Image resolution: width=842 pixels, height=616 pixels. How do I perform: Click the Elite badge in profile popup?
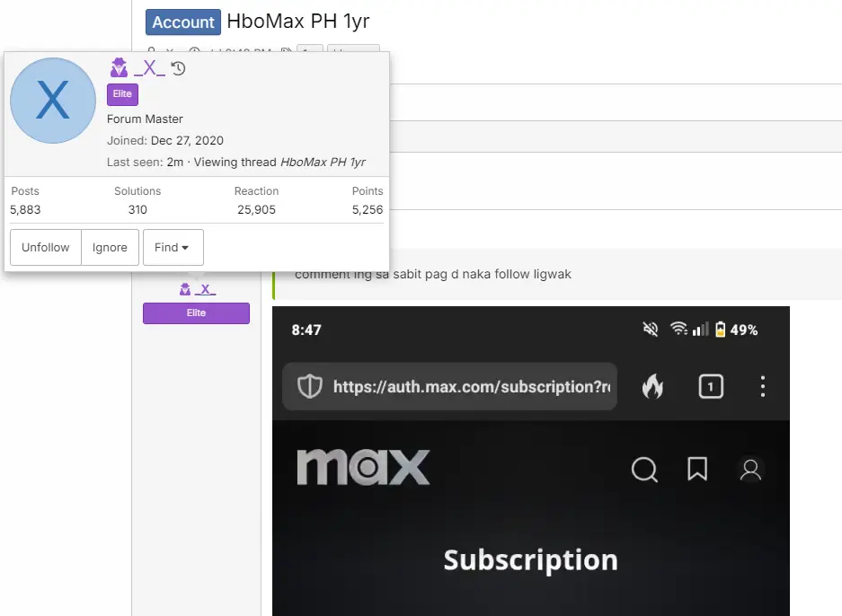pyautogui.click(x=122, y=94)
